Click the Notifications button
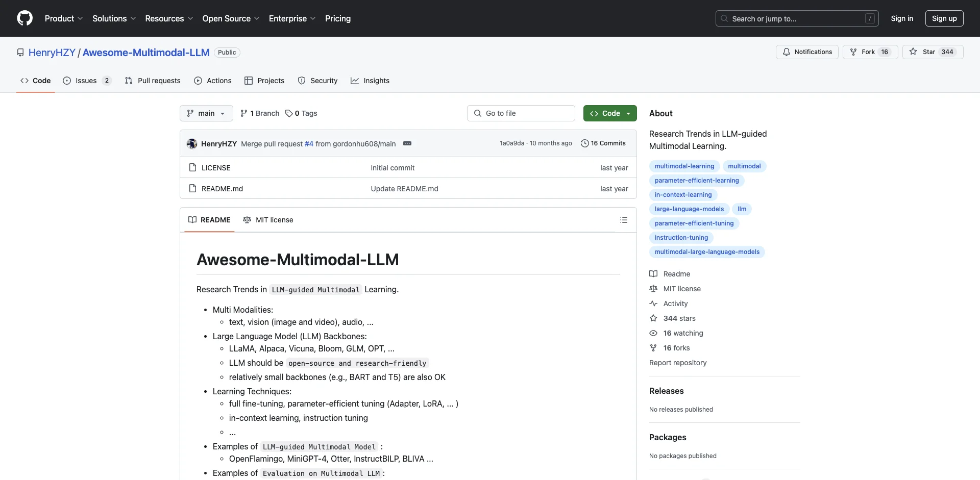The image size is (980, 480). (x=807, y=52)
